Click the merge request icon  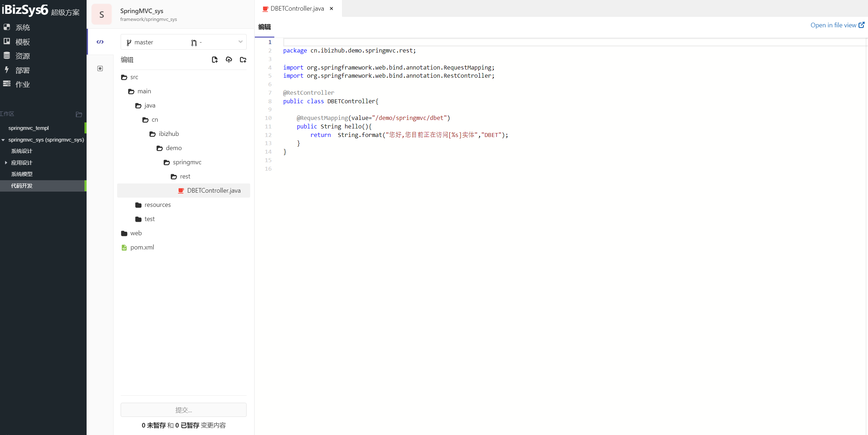194,43
